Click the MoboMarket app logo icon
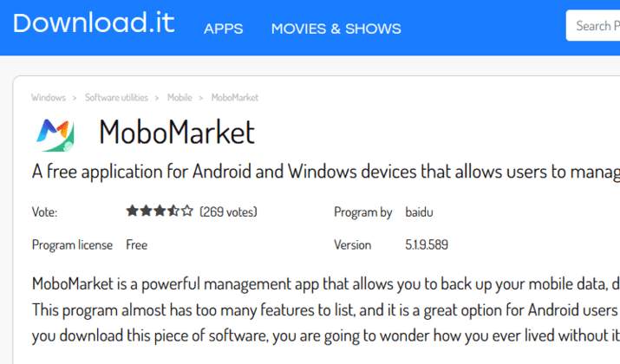 55,135
